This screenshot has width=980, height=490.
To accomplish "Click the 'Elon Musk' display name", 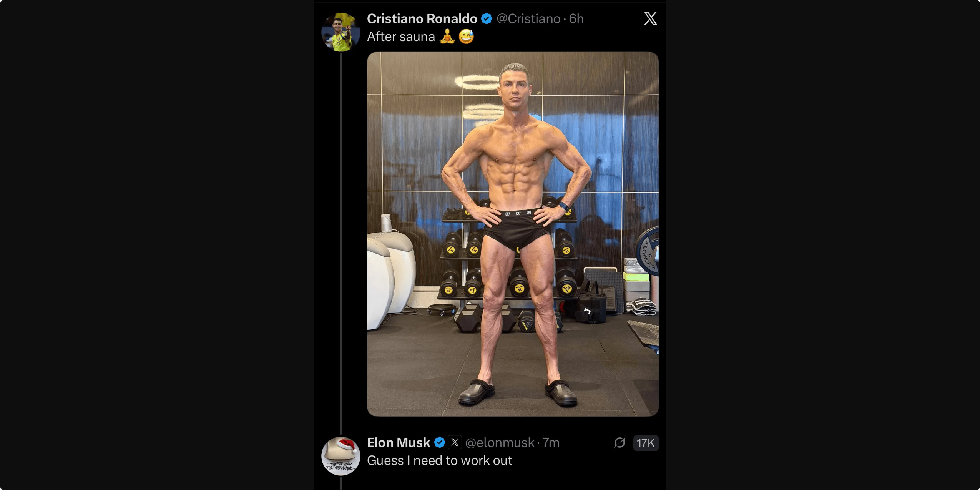I will pyautogui.click(x=398, y=442).
